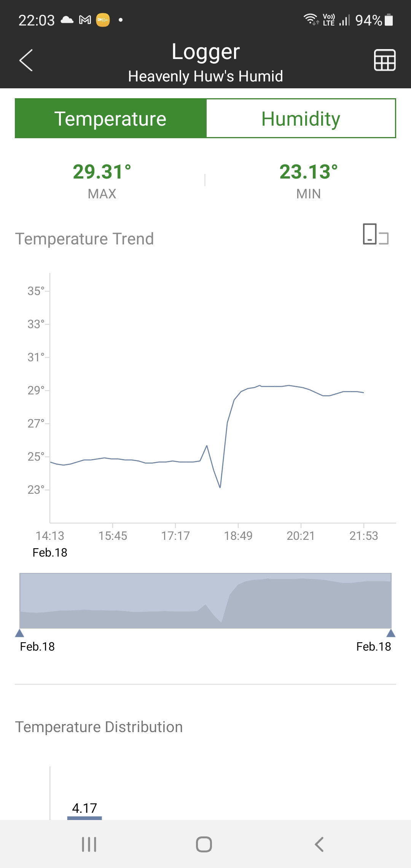The image size is (411, 868).
Task: Select the Temperature tab
Action: [x=110, y=118]
